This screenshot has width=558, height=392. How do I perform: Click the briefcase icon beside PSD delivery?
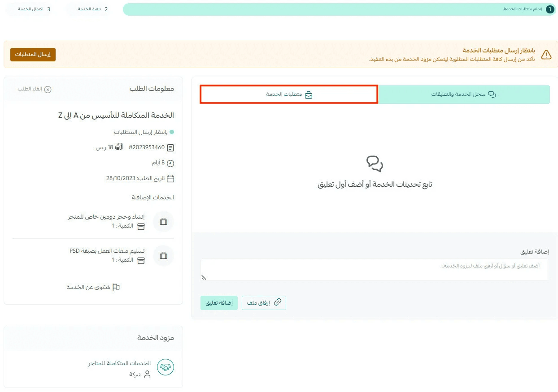click(163, 255)
